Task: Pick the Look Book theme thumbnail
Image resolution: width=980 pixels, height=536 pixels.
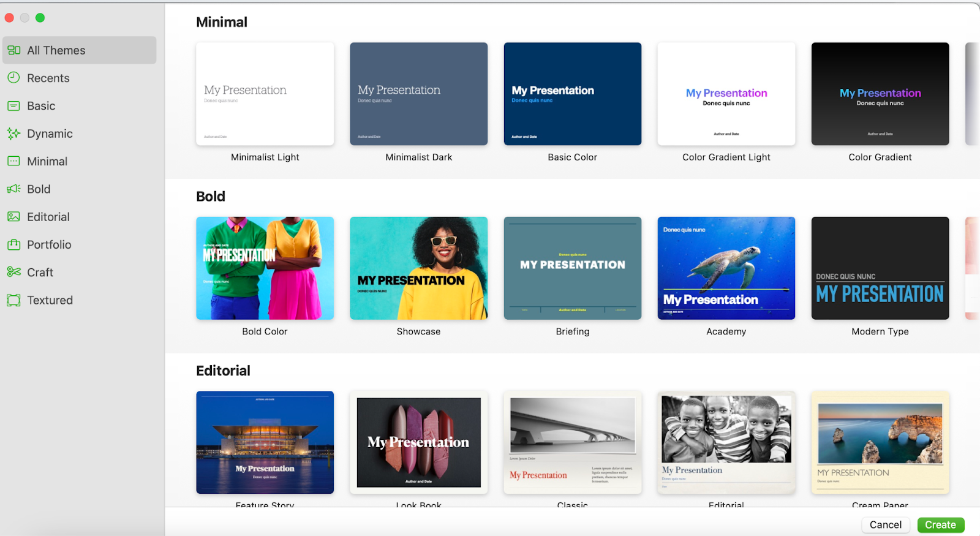Action: coord(418,442)
